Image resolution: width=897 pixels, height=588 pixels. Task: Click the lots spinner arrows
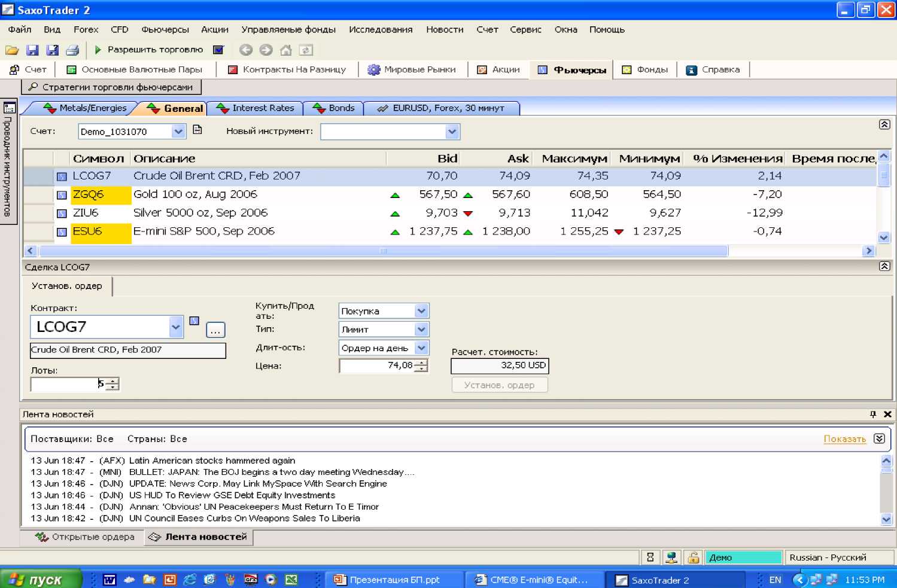112,384
